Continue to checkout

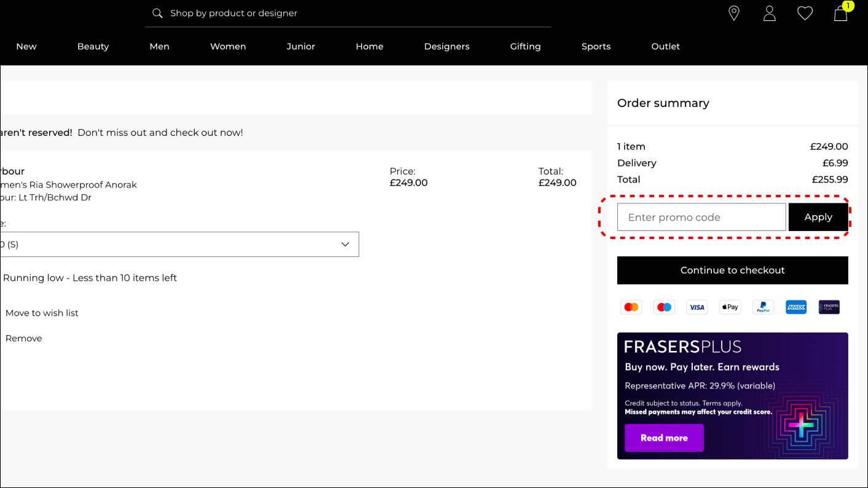733,270
